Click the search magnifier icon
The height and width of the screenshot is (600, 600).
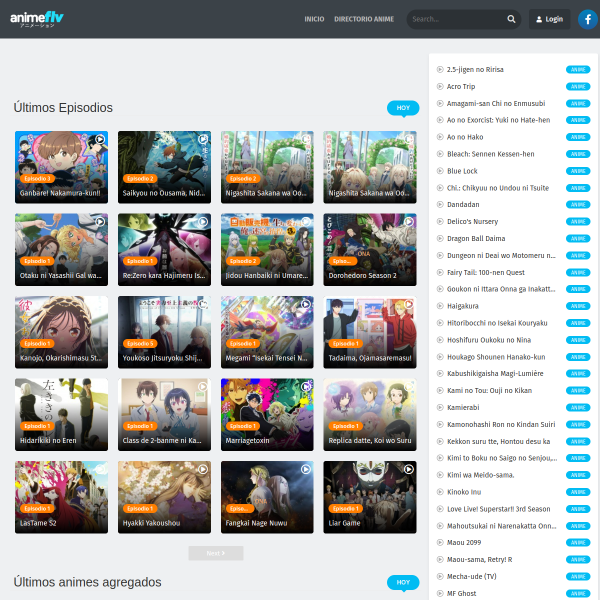click(x=511, y=19)
